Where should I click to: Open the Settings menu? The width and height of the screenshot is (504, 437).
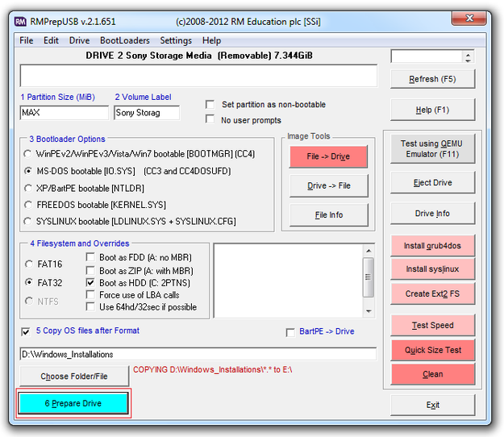[176, 40]
